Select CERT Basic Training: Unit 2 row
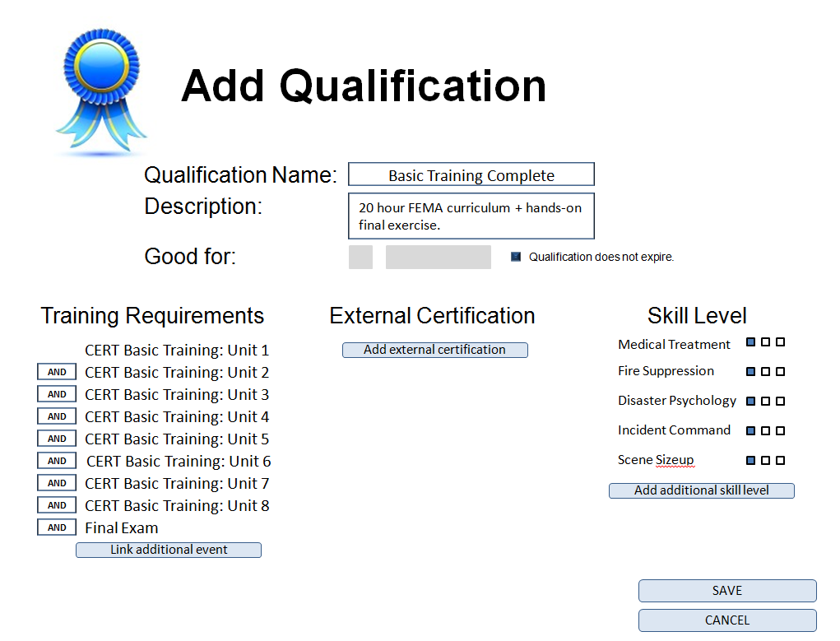The width and height of the screenshot is (840, 641). pos(177,373)
